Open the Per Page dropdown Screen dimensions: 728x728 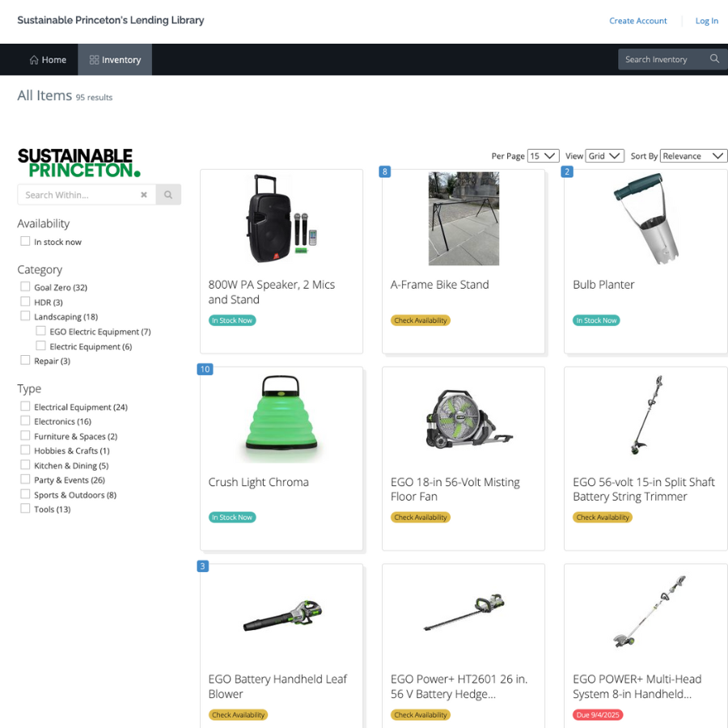point(543,156)
